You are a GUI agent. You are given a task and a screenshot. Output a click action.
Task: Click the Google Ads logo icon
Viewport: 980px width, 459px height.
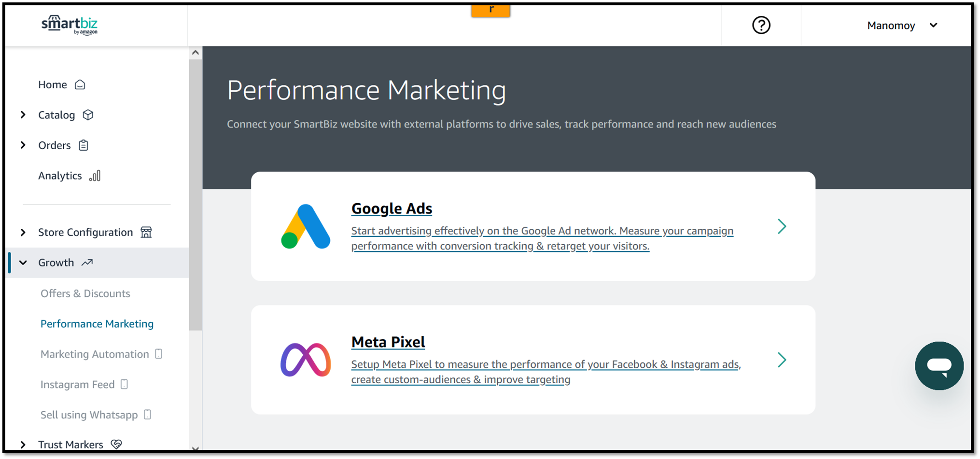306,226
